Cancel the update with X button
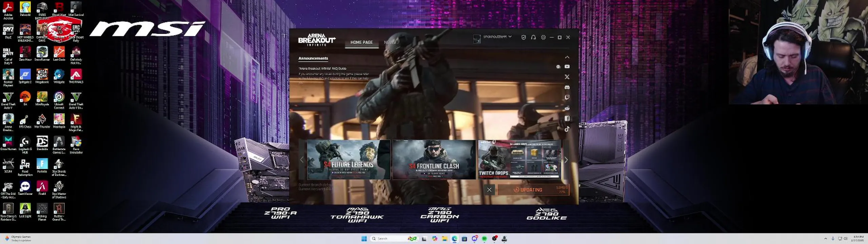 coord(489,190)
